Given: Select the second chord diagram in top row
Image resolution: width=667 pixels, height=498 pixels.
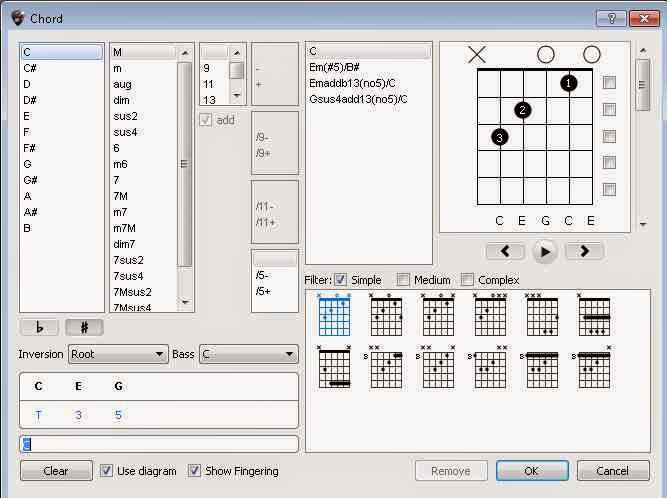Looking at the screenshot, I should (386, 315).
